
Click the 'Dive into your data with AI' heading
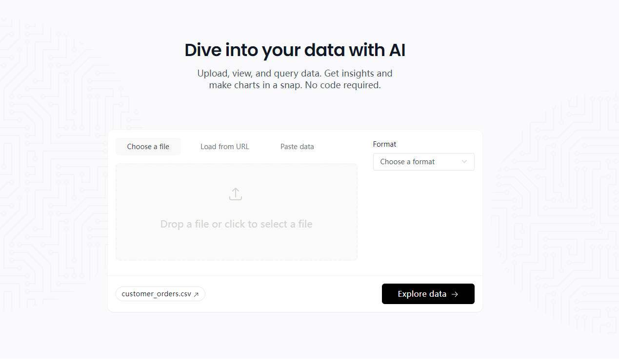click(295, 50)
